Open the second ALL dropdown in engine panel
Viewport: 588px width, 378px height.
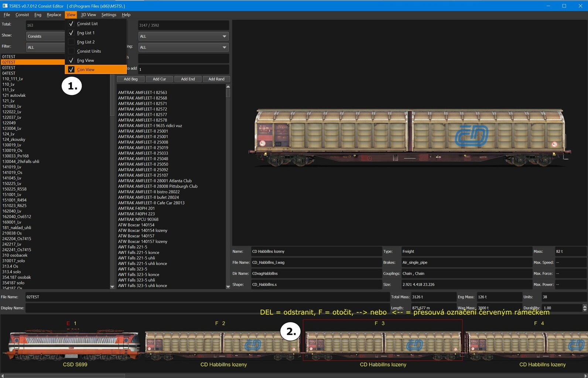(x=184, y=47)
